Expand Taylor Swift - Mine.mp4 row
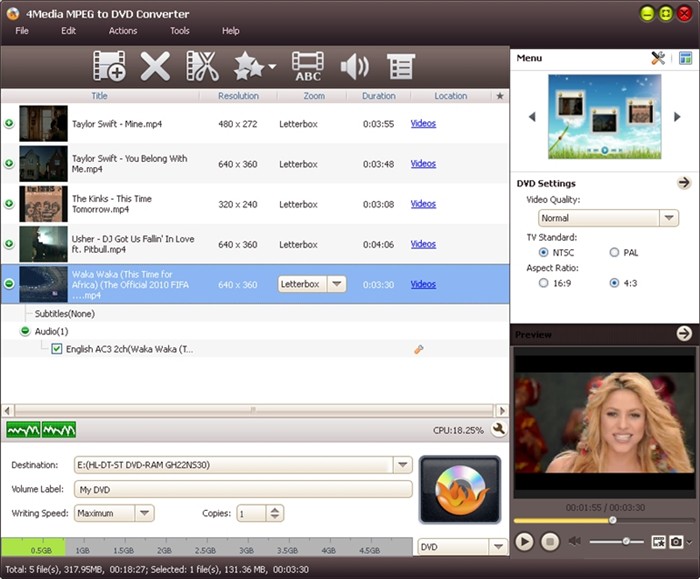Viewport: 700px width, 579px height. click(x=9, y=123)
